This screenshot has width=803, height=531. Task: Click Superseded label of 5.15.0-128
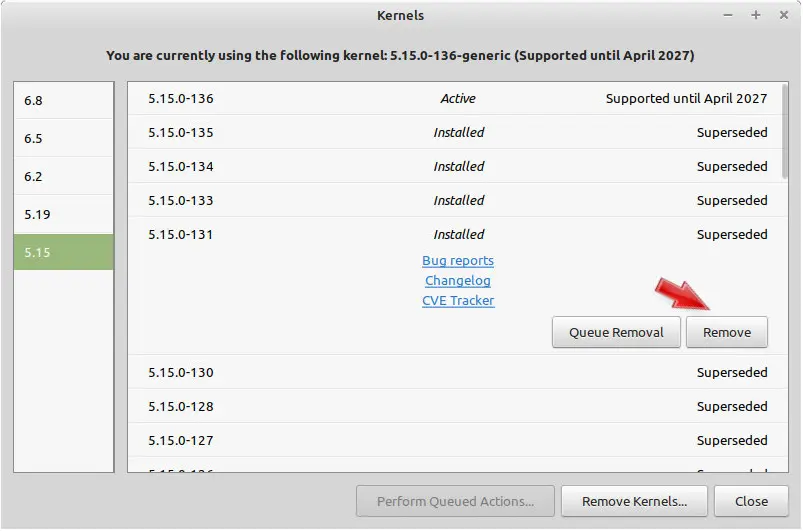click(x=732, y=406)
